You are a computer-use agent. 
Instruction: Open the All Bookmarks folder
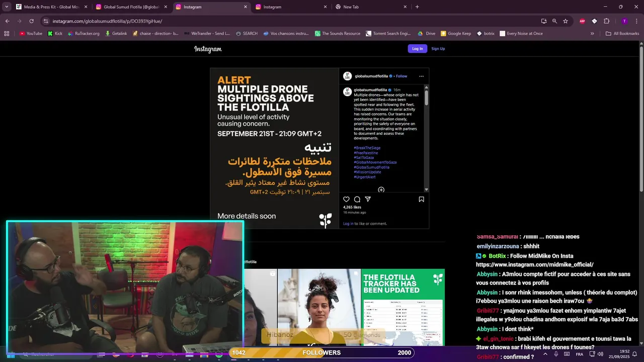click(622, 34)
